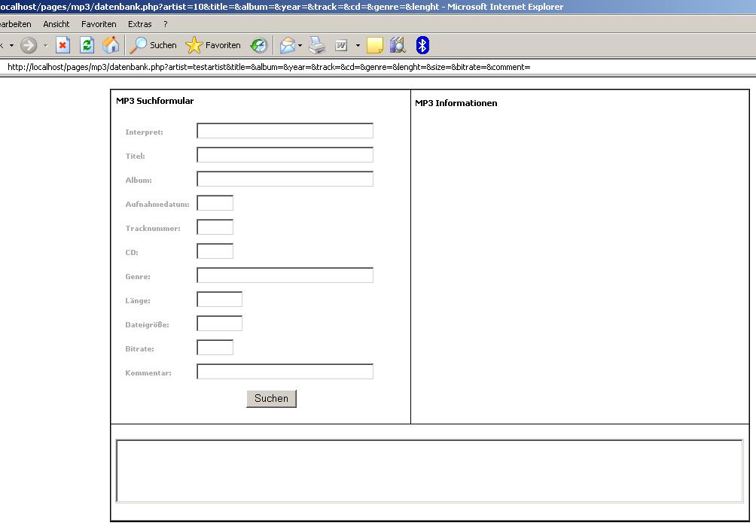Open the Ansicht menu
Image resolution: width=756 pixels, height=532 pixels.
56,24
